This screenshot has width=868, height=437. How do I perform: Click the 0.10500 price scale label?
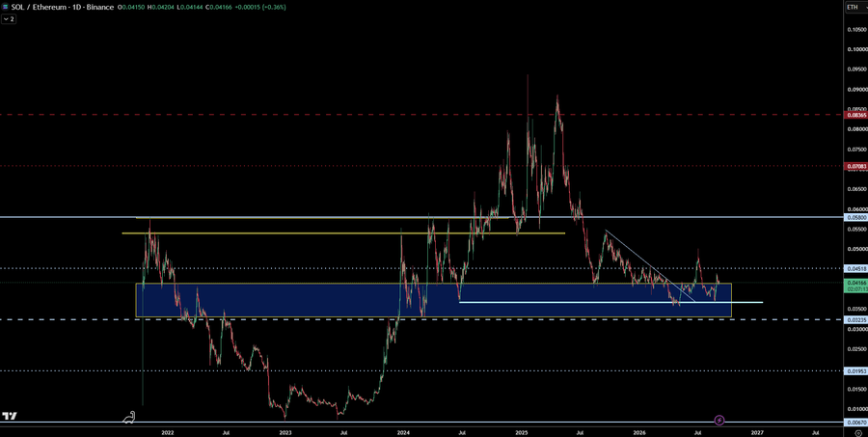click(856, 30)
